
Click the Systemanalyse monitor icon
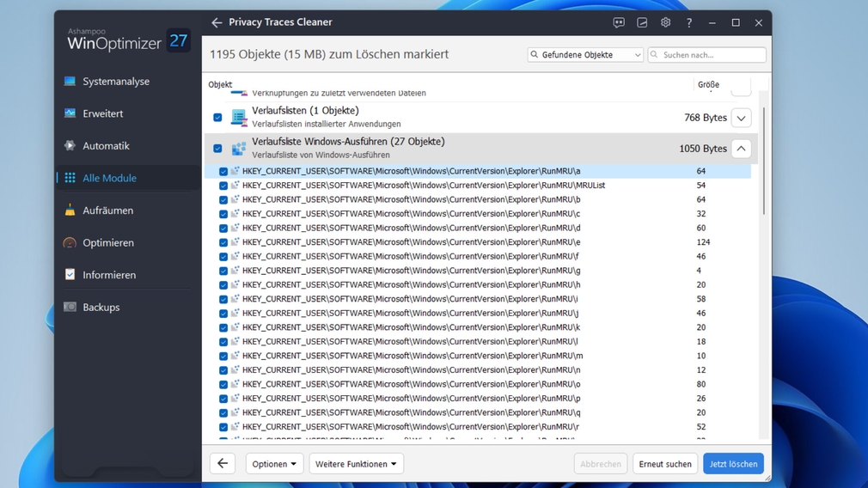click(70, 82)
